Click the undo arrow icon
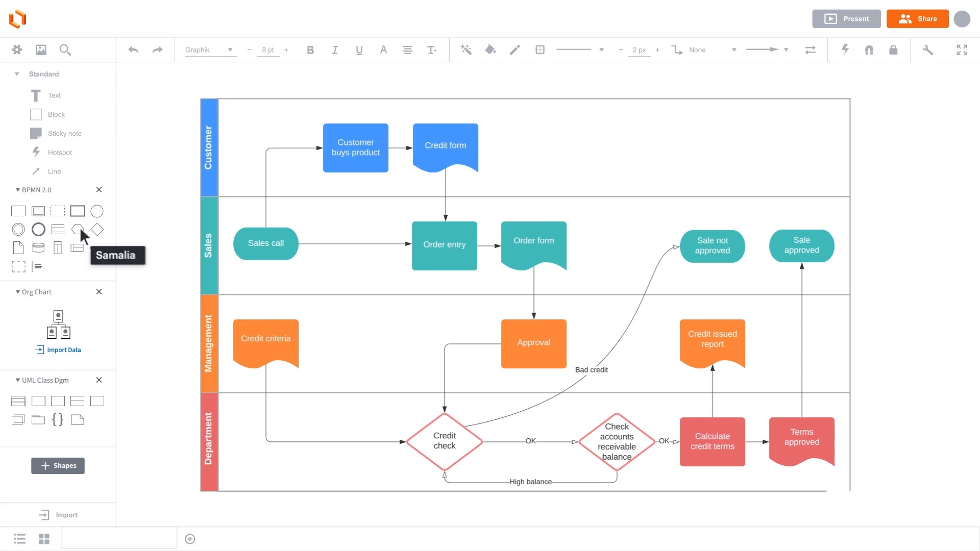Viewport: 980px width, 551px height. 133,50
